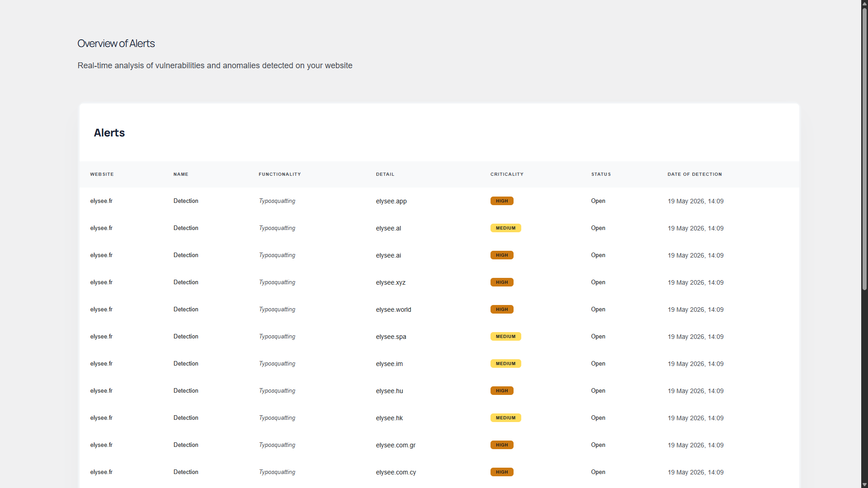The width and height of the screenshot is (868, 488).
Task: Click the MEDIUM badge for elysee.spa
Action: [505, 337]
